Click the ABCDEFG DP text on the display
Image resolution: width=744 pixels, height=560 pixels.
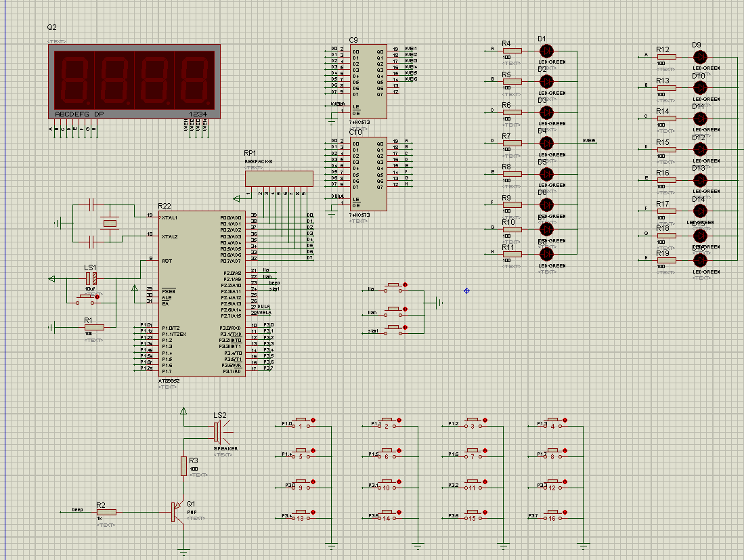[79, 114]
